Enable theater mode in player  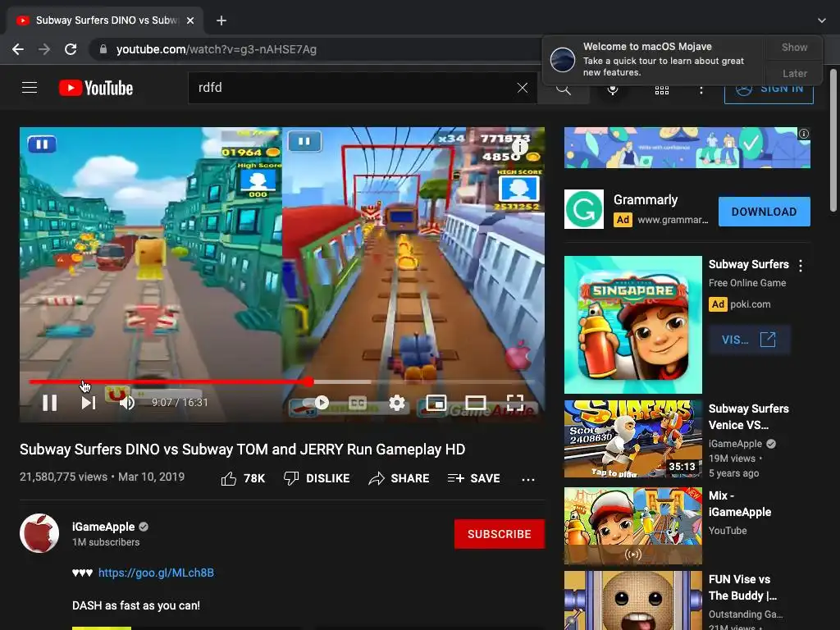coord(476,403)
